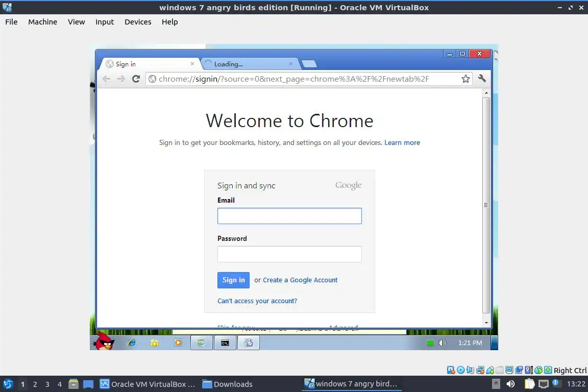Click VirtualBox hard disk activity indicator
This screenshot has height=392, width=588.
(x=451, y=370)
